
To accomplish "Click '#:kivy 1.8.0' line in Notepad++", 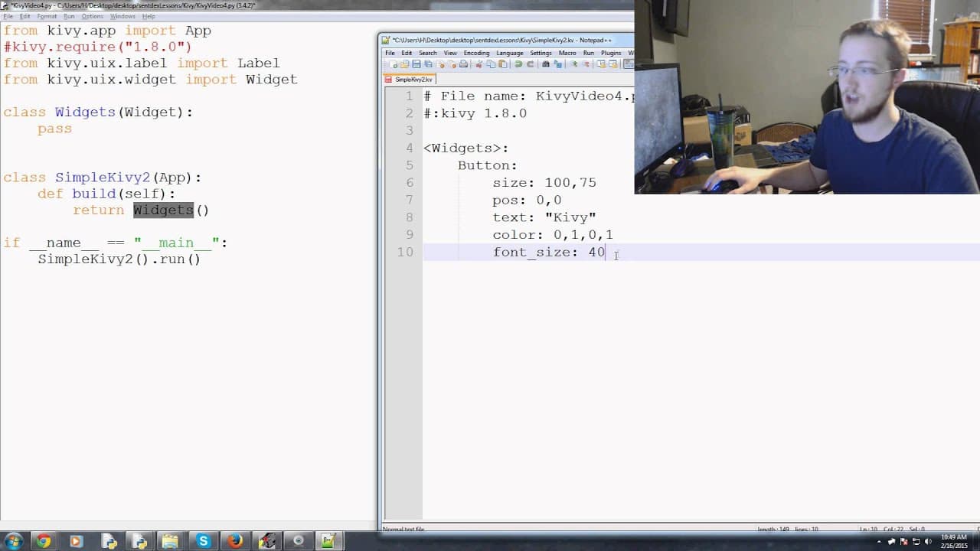I will tap(475, 113).
